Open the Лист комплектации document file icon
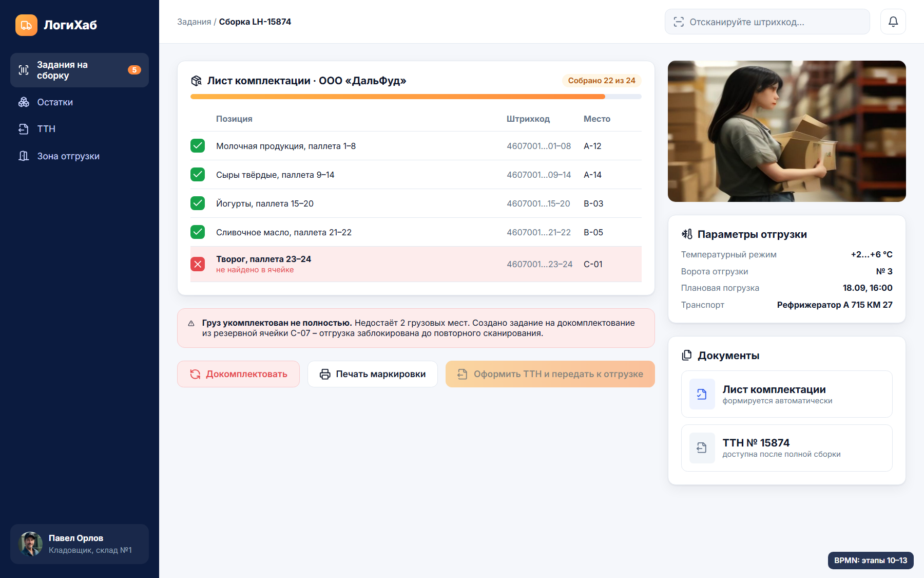 [x=702, y=394]
